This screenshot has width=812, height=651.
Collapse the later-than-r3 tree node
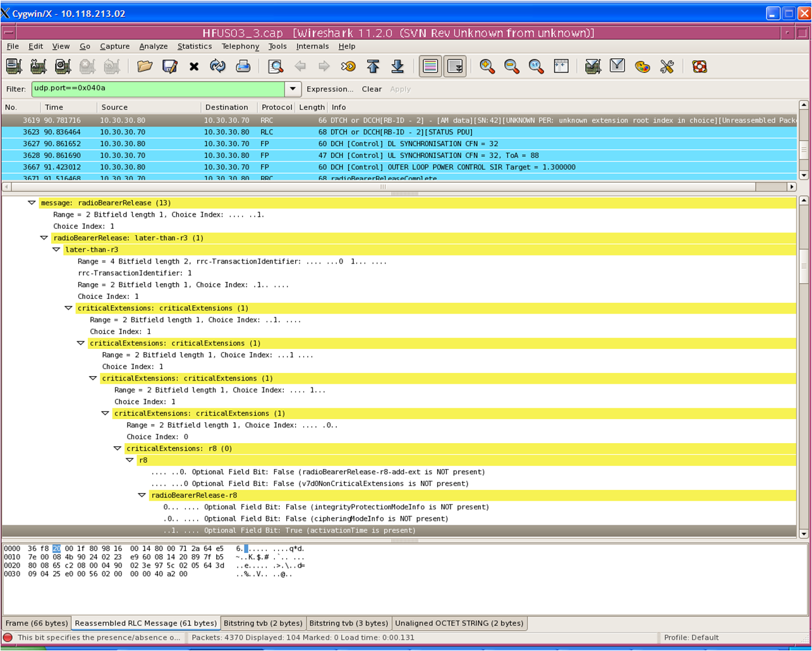(x=56, y=250)
